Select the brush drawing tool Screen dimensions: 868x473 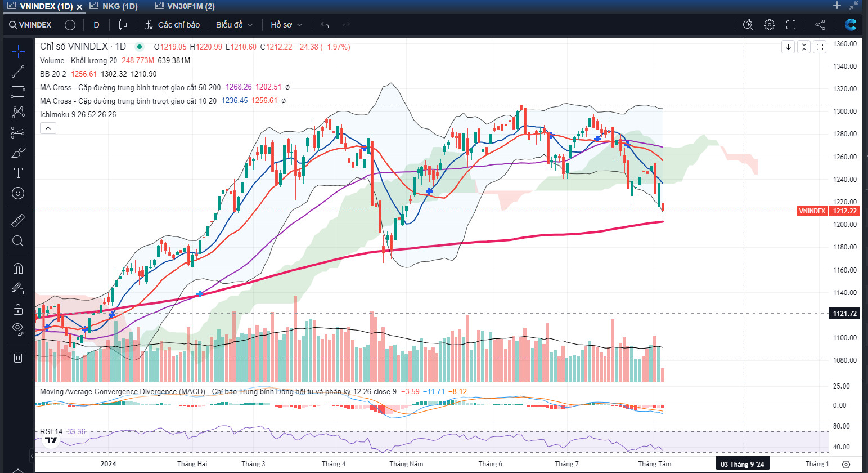(18, 153)
